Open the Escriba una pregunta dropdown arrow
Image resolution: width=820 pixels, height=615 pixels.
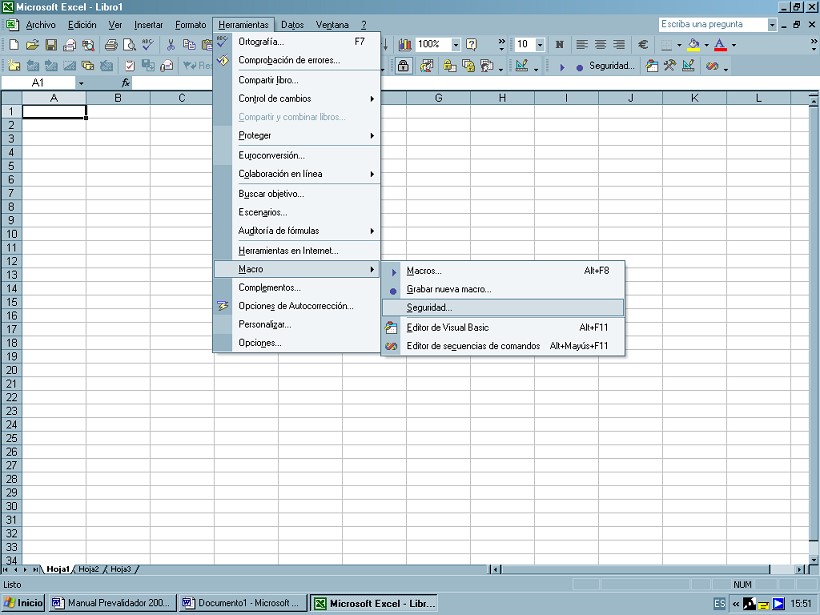tap(772, 25)
